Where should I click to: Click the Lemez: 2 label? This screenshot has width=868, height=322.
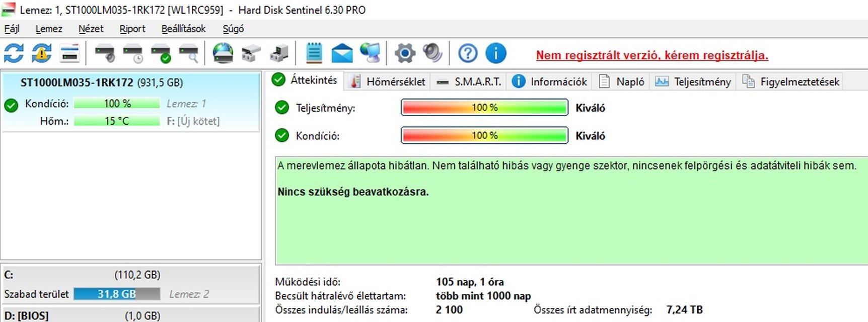pyautogui.click(x=189, y=294)
